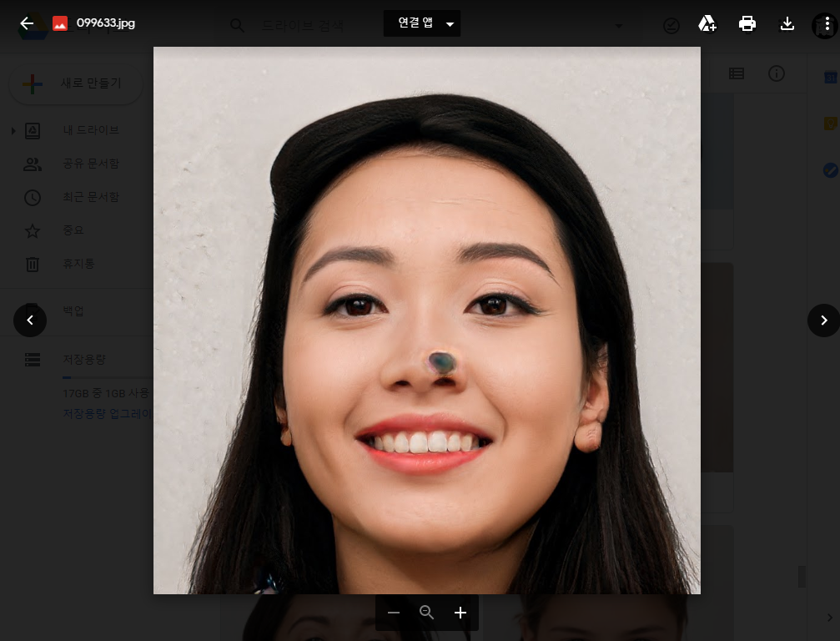840x641 pixels.
Task: Click the 새로 만들기 button
Action: pos(76,83)
